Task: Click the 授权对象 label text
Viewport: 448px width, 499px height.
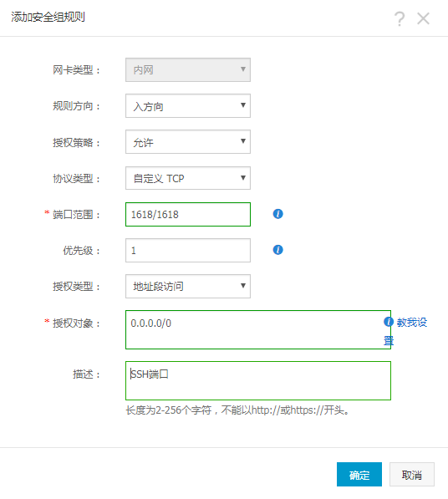Action: [x=76, y=323]
